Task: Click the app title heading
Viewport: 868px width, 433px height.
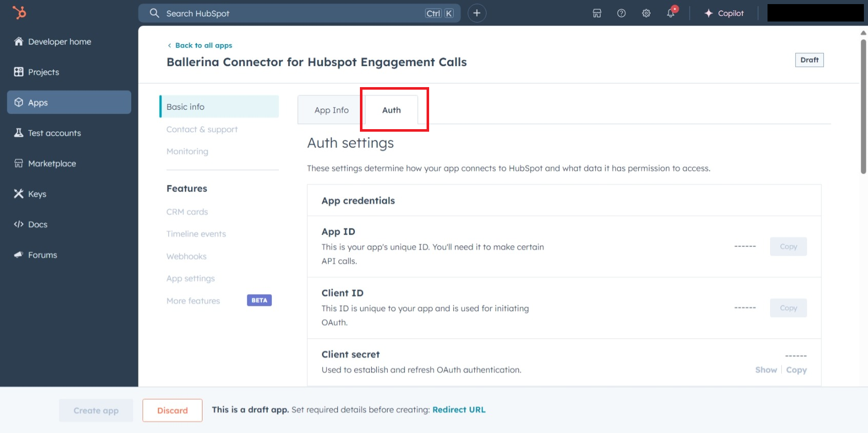Action: click(317, 62)
